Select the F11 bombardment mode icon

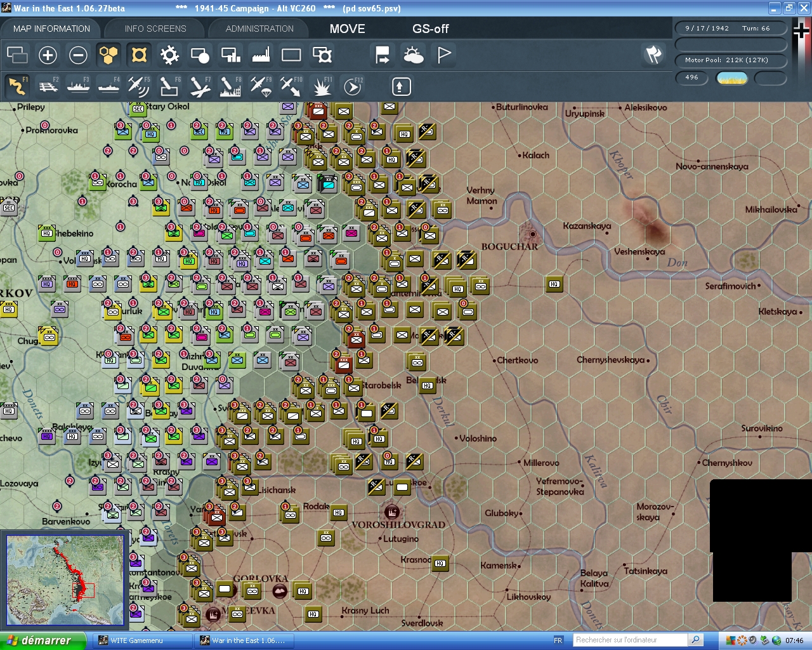coord(322,86)
